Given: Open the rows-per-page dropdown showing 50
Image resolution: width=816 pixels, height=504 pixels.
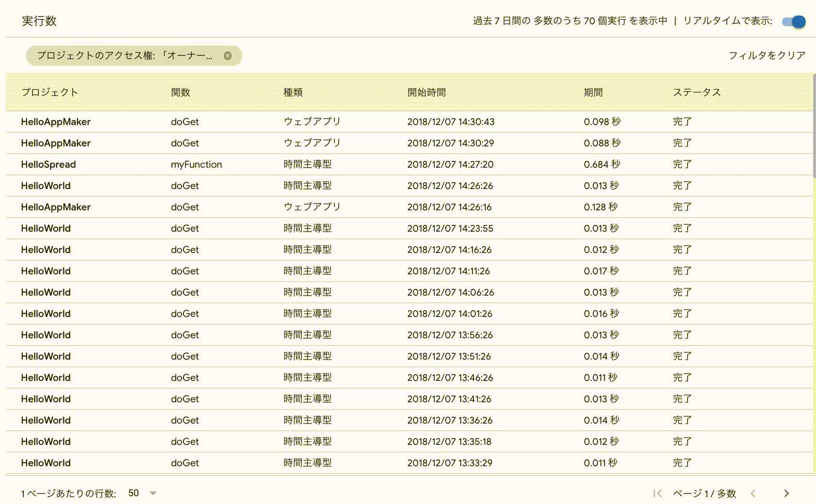Looking at the screenshot, I should click(142, 493).
